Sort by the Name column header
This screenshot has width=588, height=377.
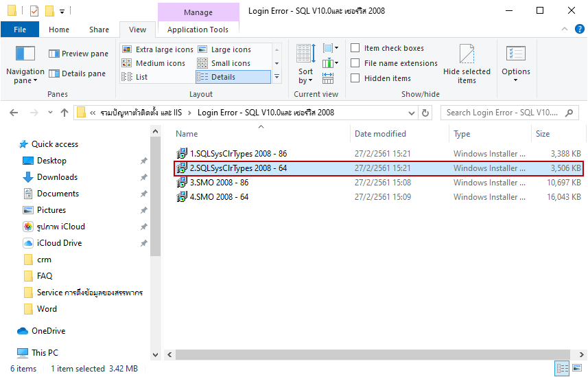(x=263, y=134)
